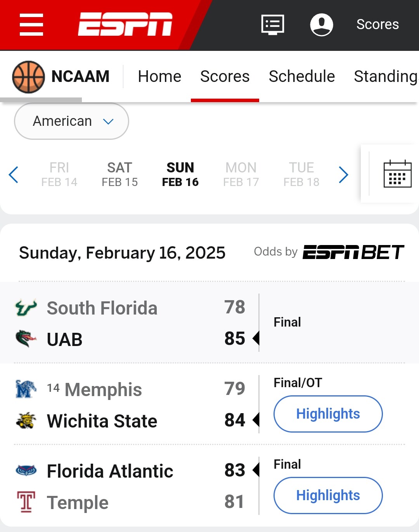Image resolution: width=419 pixels, height=532 pixels.
Task: Open the hamburger menu
Action: click(31, 24)
